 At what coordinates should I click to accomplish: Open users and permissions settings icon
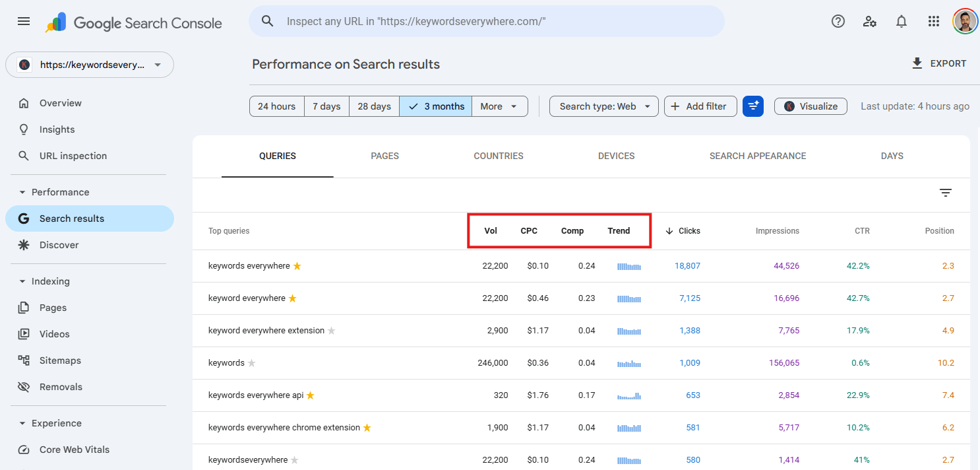pos(870,21)
